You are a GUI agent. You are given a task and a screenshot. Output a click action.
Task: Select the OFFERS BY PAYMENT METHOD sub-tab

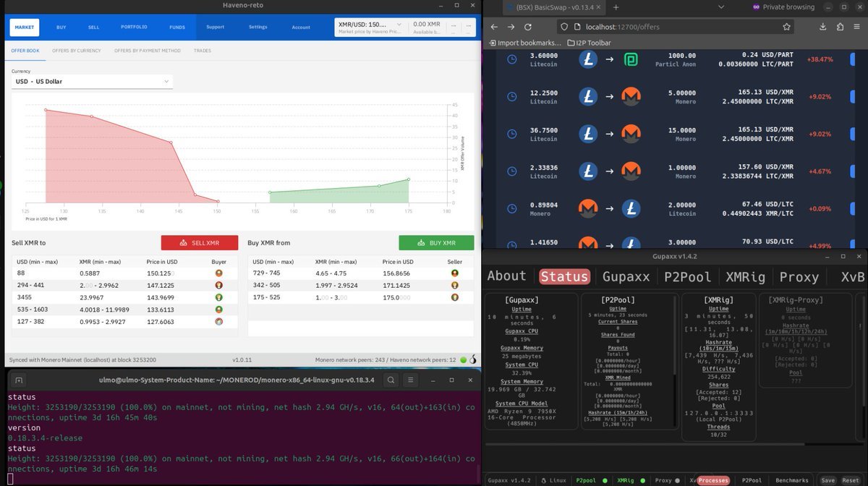click(147, 51)
